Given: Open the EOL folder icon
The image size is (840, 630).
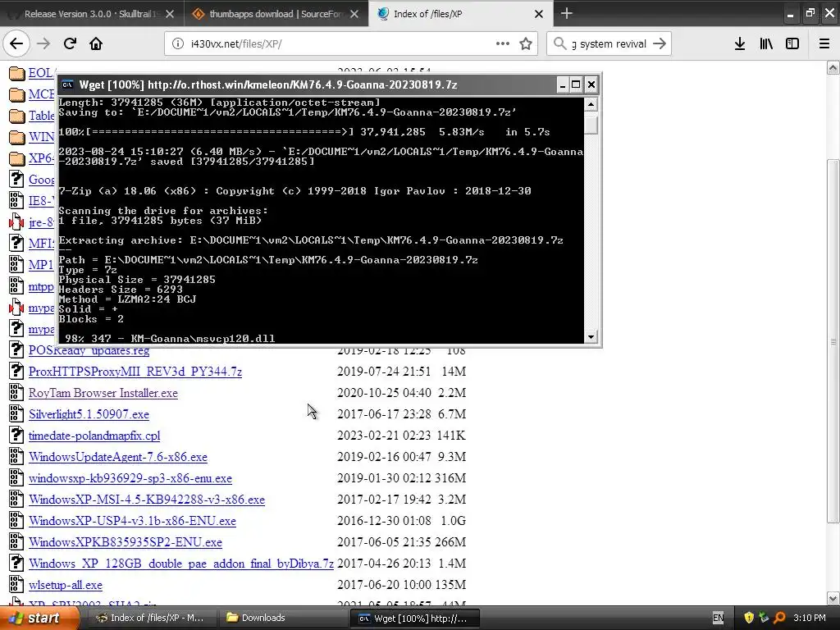Looking at the screenshot, I should 17,73.
